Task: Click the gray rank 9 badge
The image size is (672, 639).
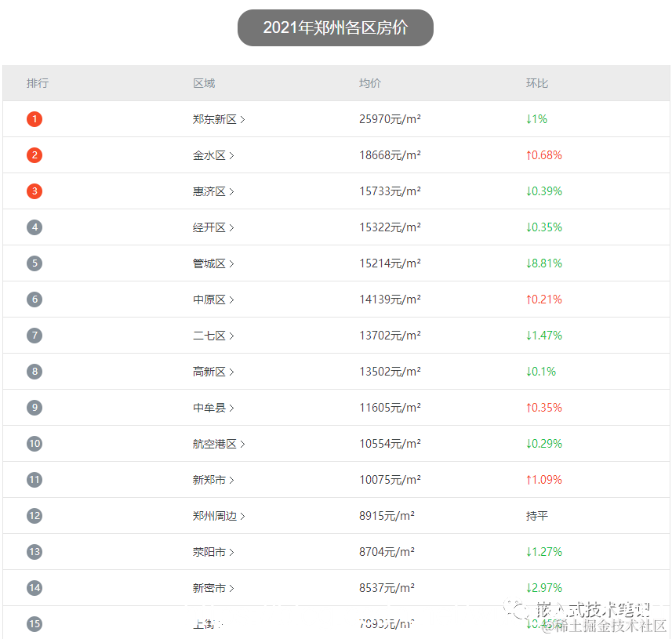Action: (x=35, y=407)
